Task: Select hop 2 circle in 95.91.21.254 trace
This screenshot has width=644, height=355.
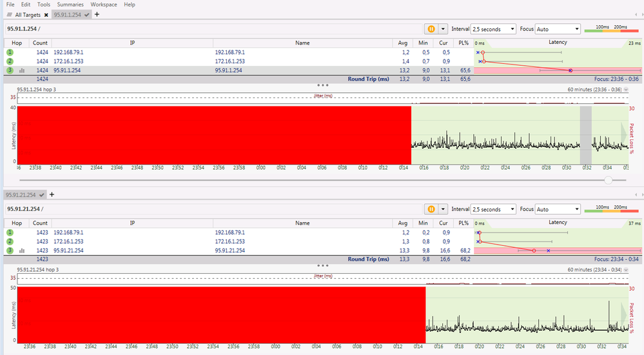Action: tap(10, 241)
